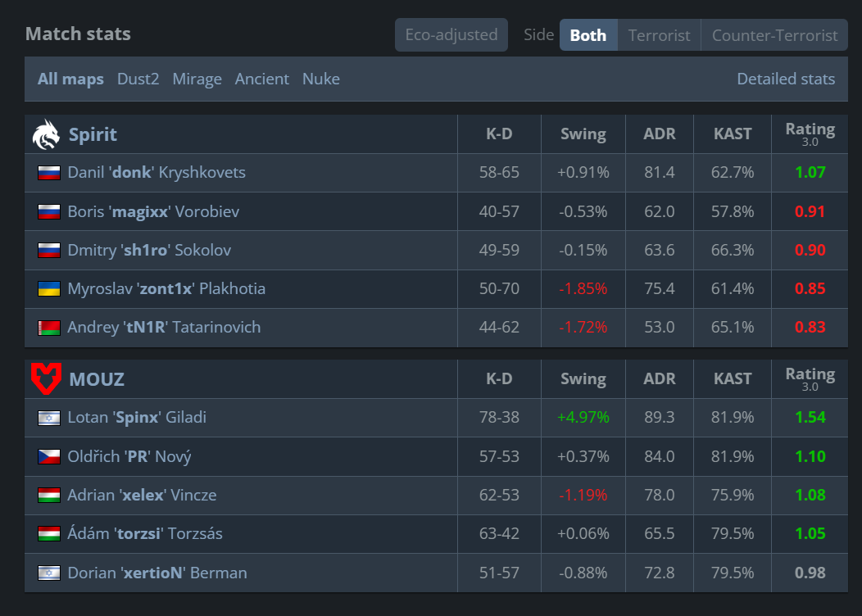Open the Detailed stats link

tap(786, 79)
